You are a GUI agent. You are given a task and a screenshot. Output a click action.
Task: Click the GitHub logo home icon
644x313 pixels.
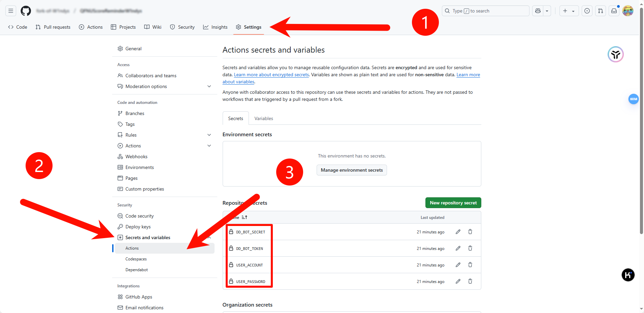[x=26, y=11]
